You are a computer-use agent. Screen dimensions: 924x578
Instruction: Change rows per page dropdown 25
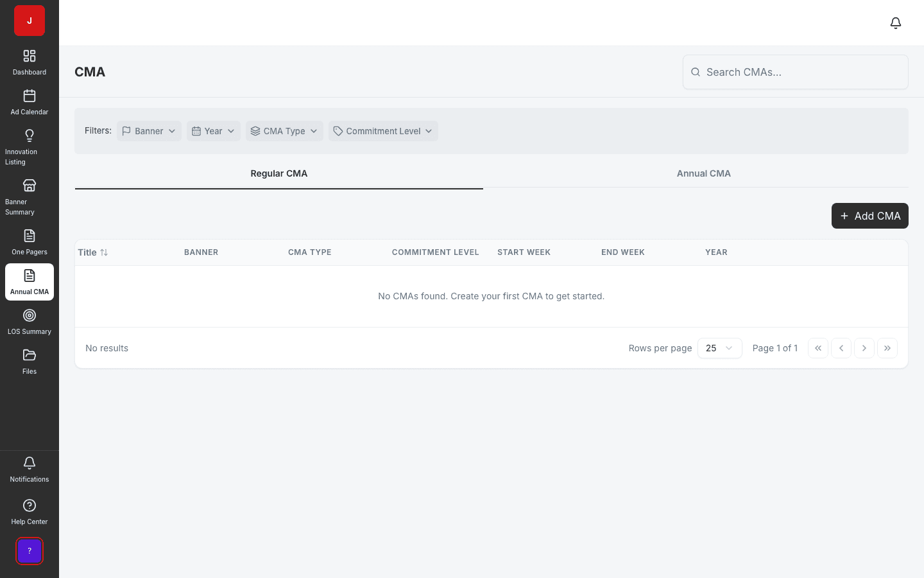pos(720,348)
